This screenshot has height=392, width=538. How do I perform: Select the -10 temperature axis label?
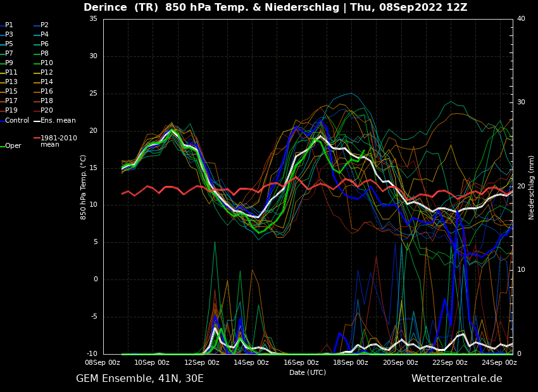point(92,353)
